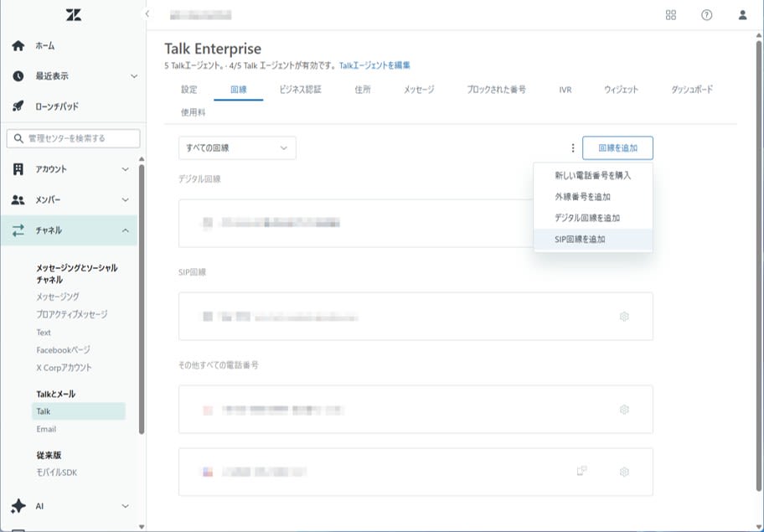Open the Talkエージェントを編集 link
This screenshot has height=532, width=764.
pos(374,65)
